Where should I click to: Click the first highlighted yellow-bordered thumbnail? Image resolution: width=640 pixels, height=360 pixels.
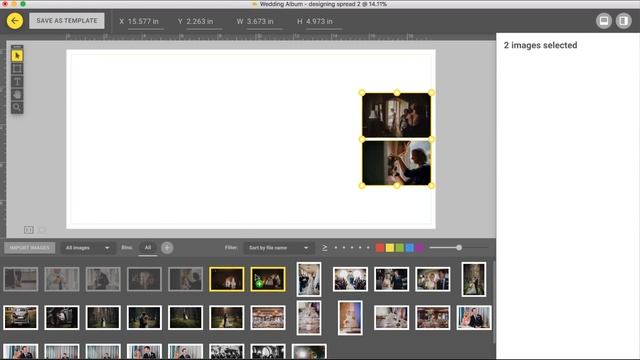coord(227,279)
